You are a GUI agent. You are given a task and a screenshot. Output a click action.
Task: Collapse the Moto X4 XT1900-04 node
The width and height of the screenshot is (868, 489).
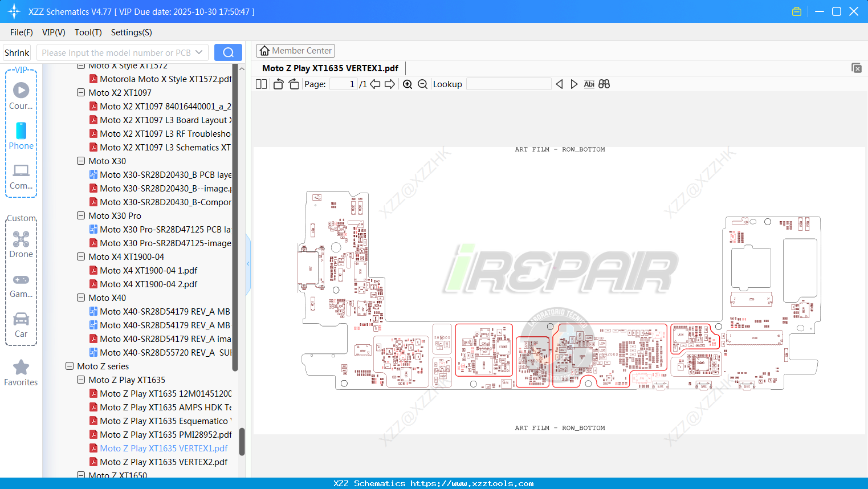(81, 256)
